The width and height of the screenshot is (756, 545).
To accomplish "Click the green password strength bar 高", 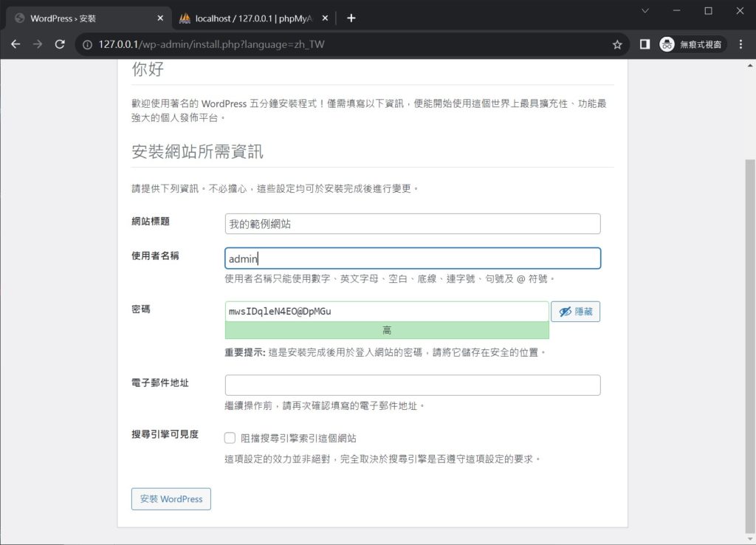I will pos(387,330).
